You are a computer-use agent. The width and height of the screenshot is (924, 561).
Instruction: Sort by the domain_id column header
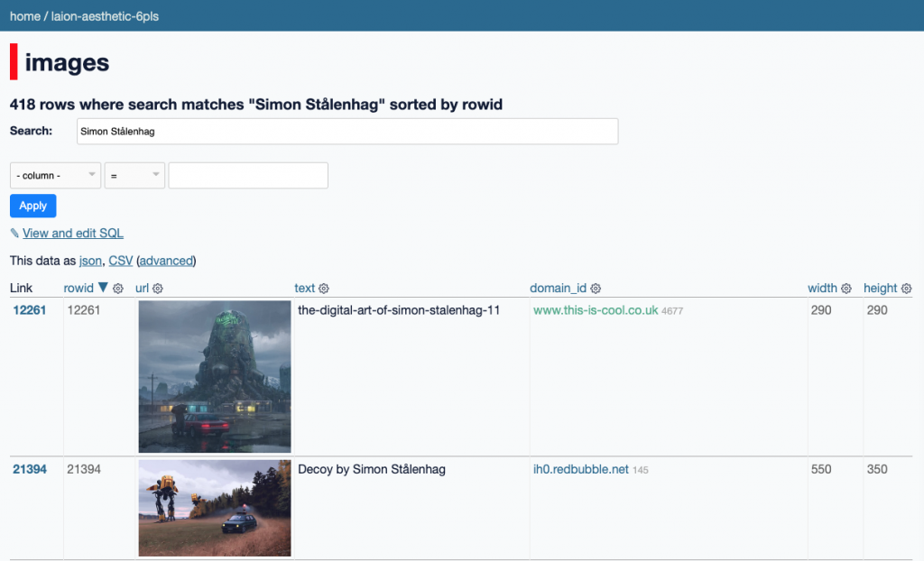tap(558, 288)
